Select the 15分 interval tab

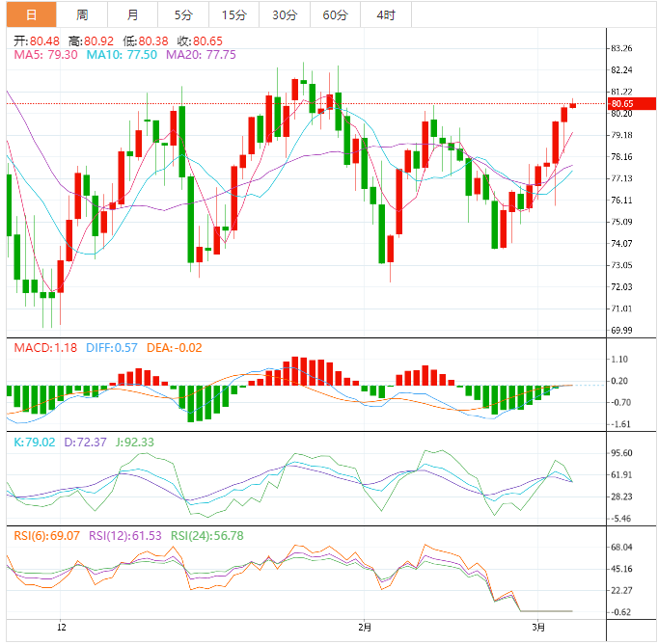coord(233,14)
